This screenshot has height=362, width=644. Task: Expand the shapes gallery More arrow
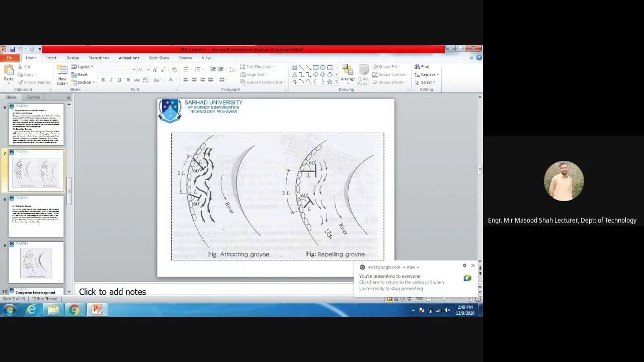pos(337,82)
